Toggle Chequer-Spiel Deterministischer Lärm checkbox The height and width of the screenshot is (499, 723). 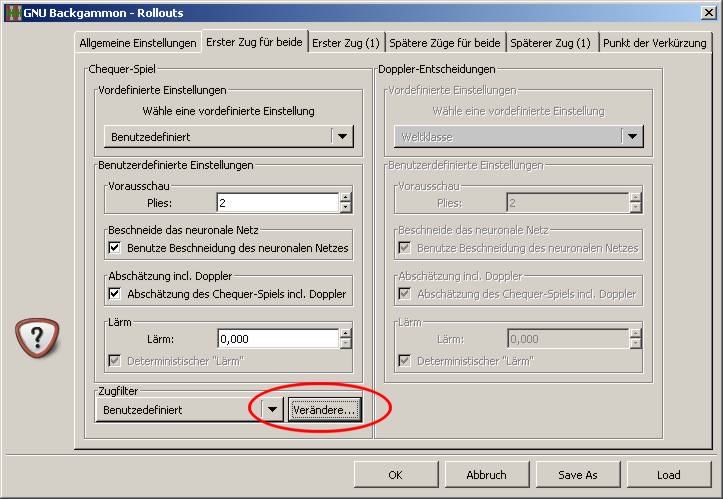tap(114, 361)
